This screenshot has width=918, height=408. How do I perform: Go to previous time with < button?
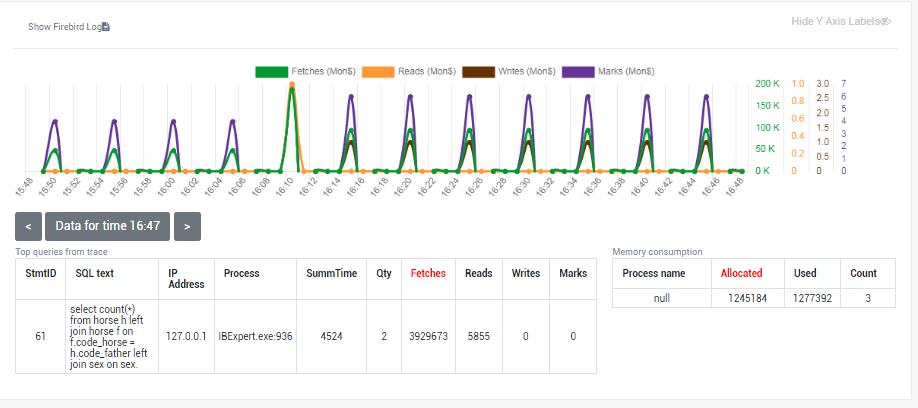point(28,227)
